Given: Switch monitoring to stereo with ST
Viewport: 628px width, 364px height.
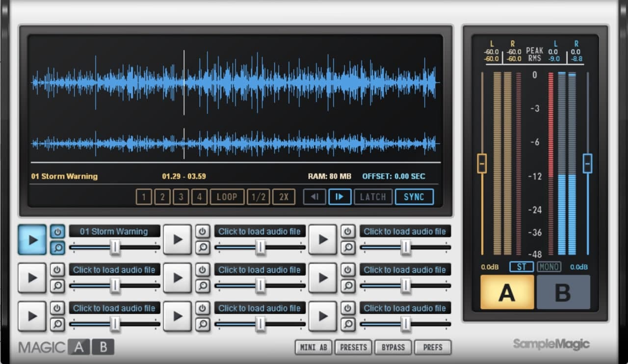Looking at the screenshot, I should 522,267.
